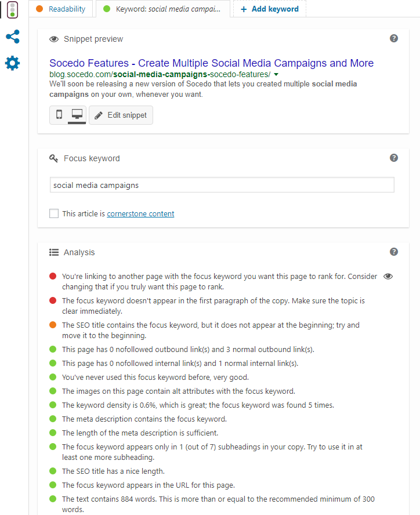Image resolution: width=420 pixels, height=515 pixels.
Task: Click the Focus keyword section heading
Action: click(x=92, y=158)
